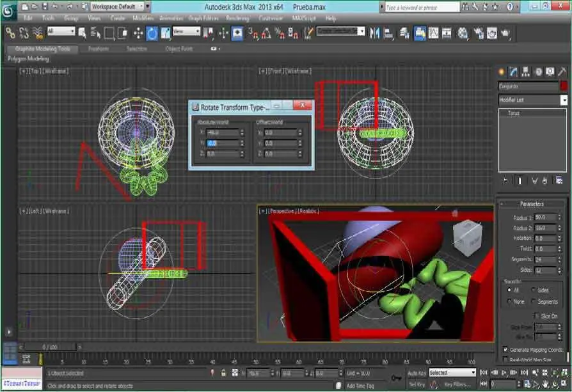Switch to the Motion panel icon

point(539,72)
